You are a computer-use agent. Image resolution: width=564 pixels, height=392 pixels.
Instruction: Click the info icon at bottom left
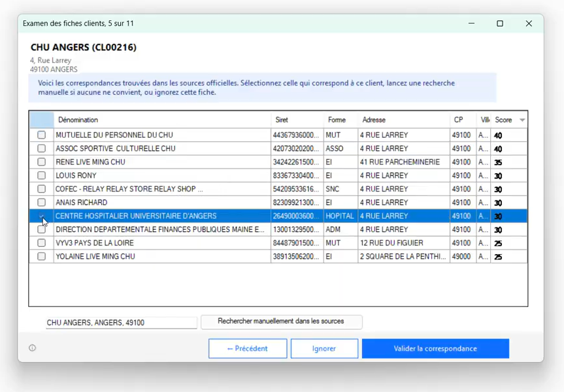33,348
